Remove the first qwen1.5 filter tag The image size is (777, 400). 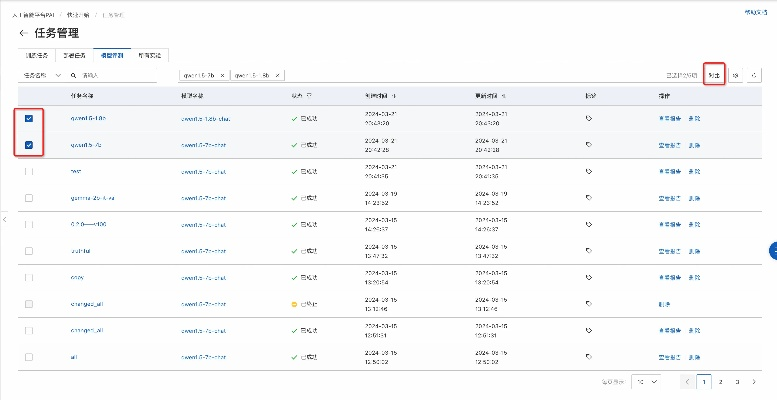[223, 75]
